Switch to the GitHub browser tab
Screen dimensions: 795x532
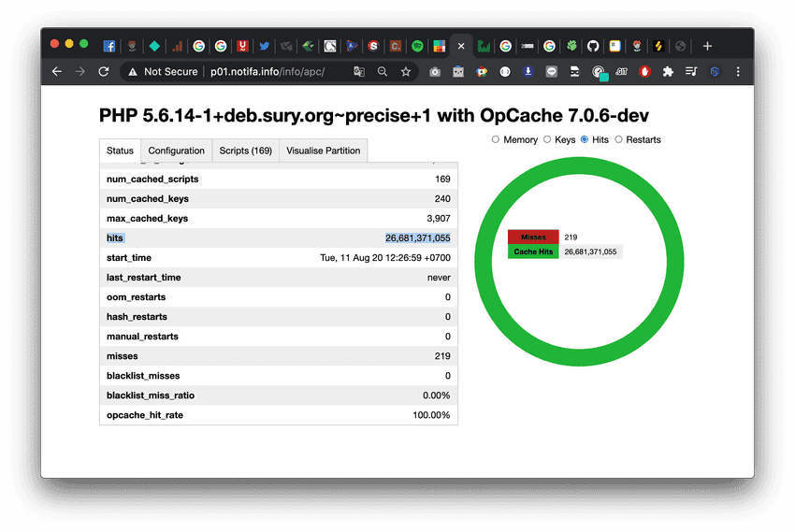(x=593, y=46)
